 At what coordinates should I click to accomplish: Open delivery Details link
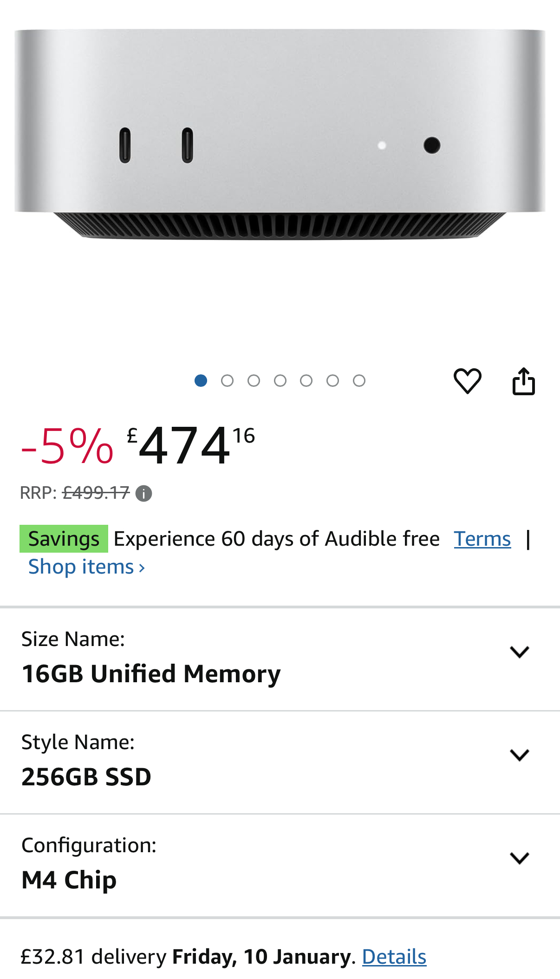coord(394,957)
